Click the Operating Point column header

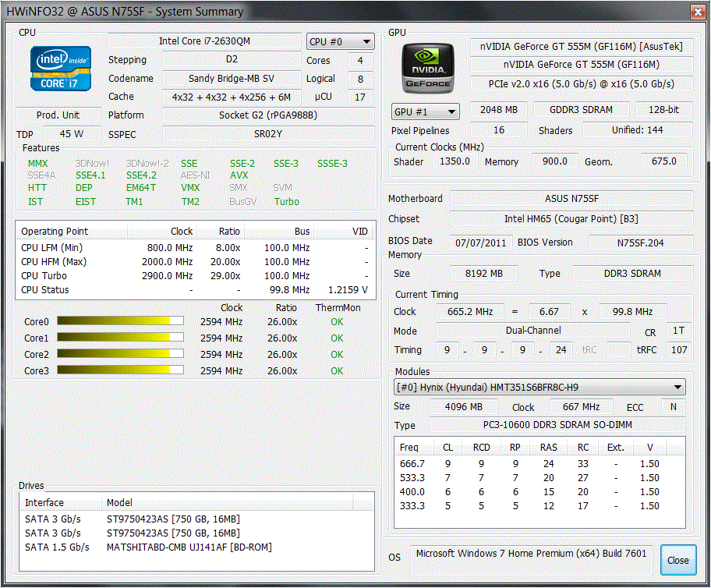(72, 232)
